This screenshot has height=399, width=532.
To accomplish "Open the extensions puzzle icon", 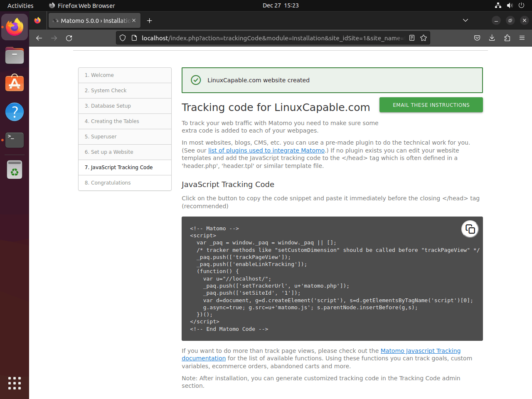I will pos(507,38).
